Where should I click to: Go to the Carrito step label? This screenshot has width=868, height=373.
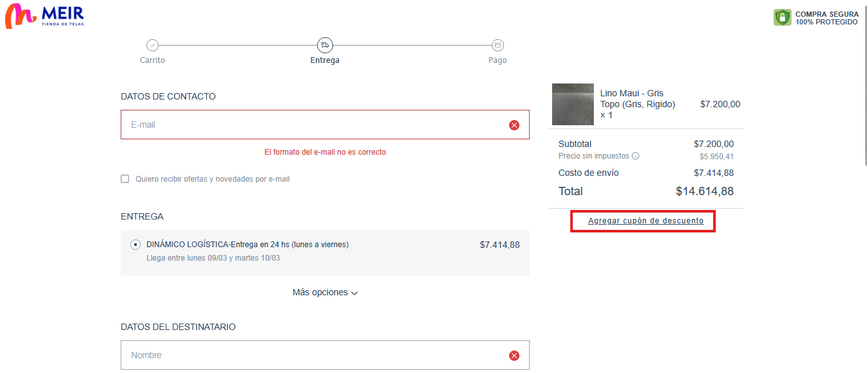coord(152,60)
